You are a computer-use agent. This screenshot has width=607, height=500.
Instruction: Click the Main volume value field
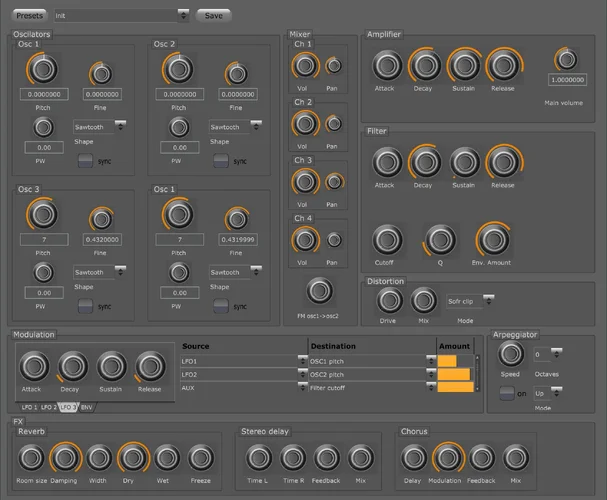point(566,79)
